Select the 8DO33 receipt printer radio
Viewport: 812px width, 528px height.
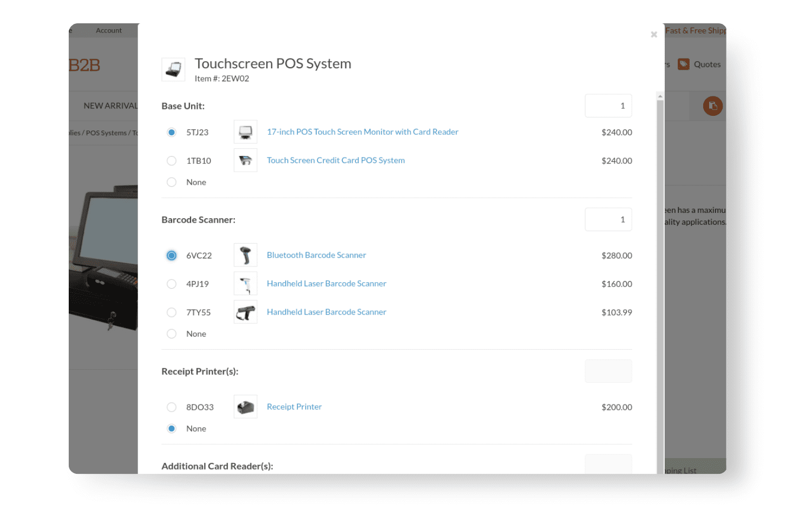172,407
